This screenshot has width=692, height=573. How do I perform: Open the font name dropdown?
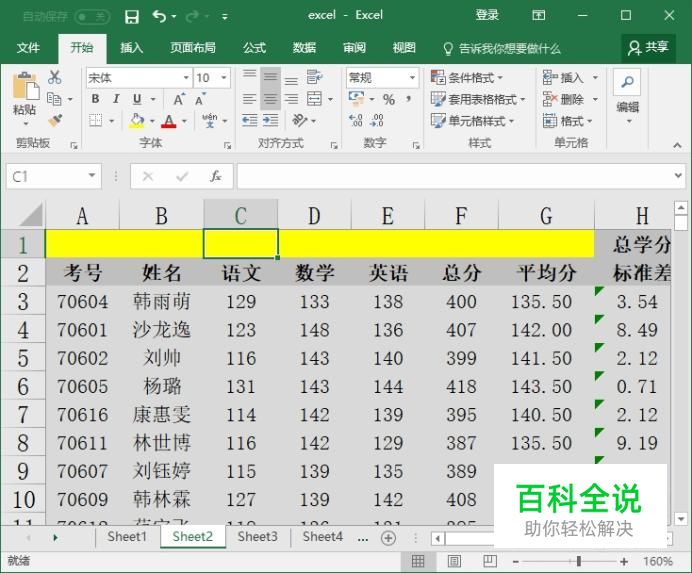[186, 77]
